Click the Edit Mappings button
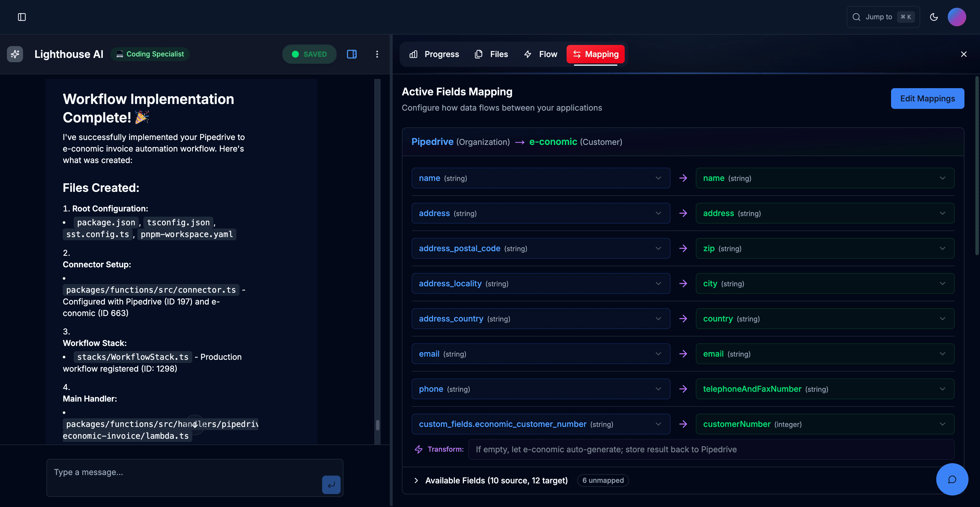This screenshot has height=507, width=980. pyautogui.click(x=927, y=99)
